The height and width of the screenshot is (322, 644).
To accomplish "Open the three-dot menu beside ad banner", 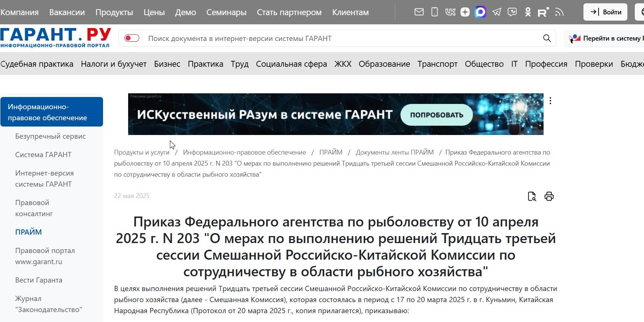I will 550,101.
